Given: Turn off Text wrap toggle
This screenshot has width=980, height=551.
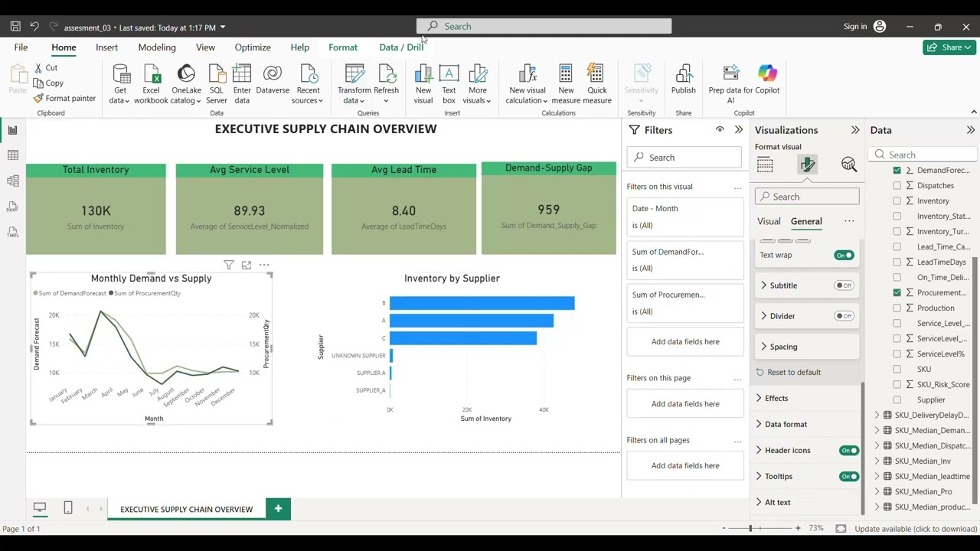Looking at the screenshot, I should (844, 255).
